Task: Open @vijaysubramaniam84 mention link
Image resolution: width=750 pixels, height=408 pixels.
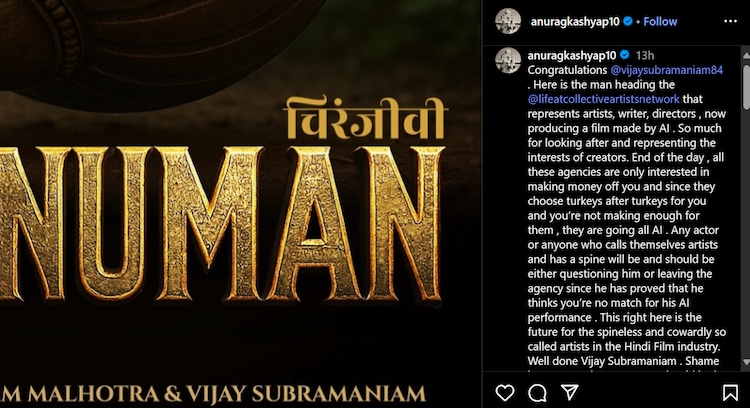Action: click(x=667, y=70)
